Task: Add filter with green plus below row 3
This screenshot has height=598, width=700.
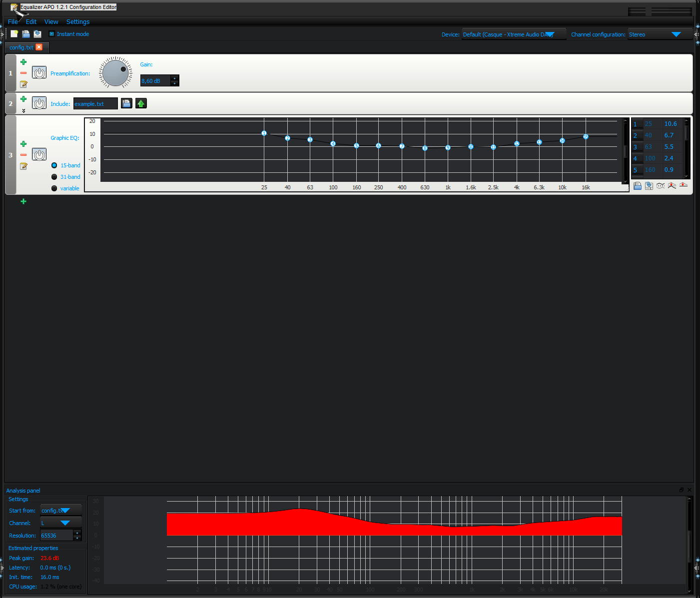Action: coord(23,201)
